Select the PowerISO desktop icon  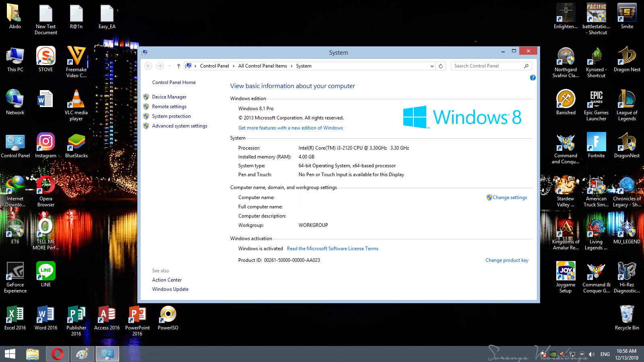click(x=168, y=318)
